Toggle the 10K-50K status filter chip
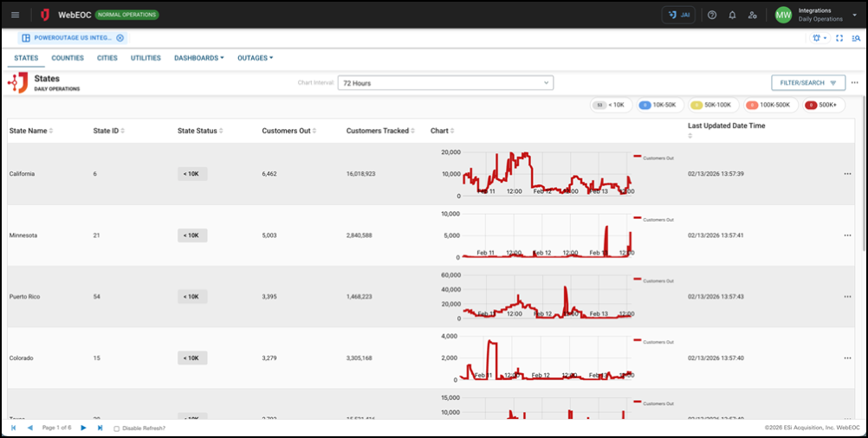868x438 pixels. (657, 105)
